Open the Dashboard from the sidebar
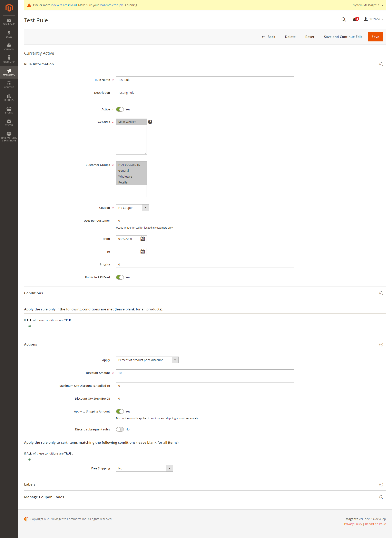This screenshot has width=392, height=538. [9, 22]
